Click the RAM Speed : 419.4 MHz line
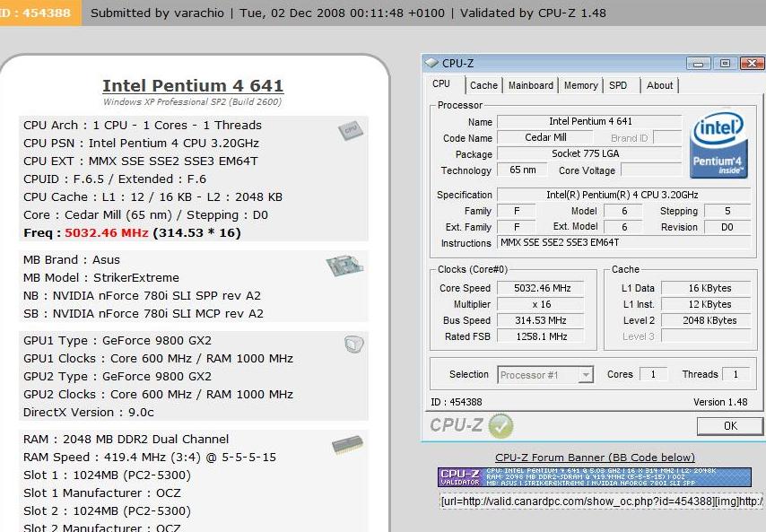766x532 pixels. [150, 458]
